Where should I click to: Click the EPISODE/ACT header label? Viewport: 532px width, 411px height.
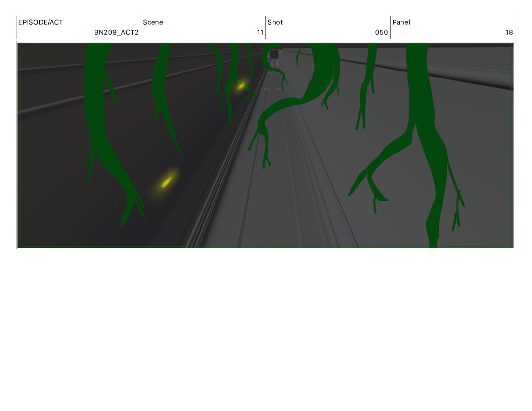pos(41,22)
